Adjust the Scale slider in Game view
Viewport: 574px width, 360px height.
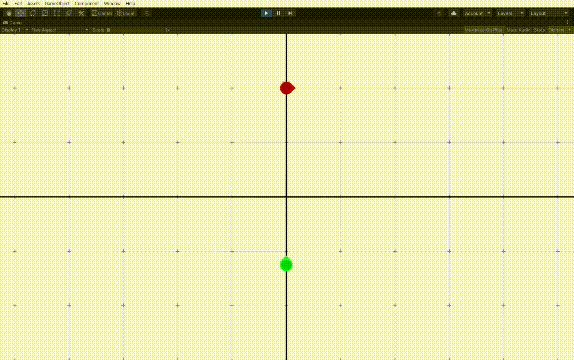tap(137, 30)
